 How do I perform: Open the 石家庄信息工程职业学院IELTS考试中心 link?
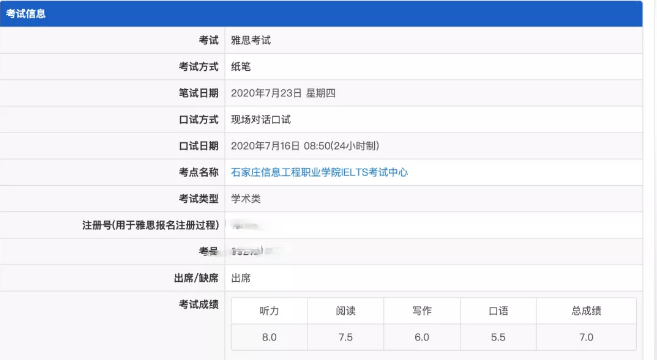pos(319,172)
